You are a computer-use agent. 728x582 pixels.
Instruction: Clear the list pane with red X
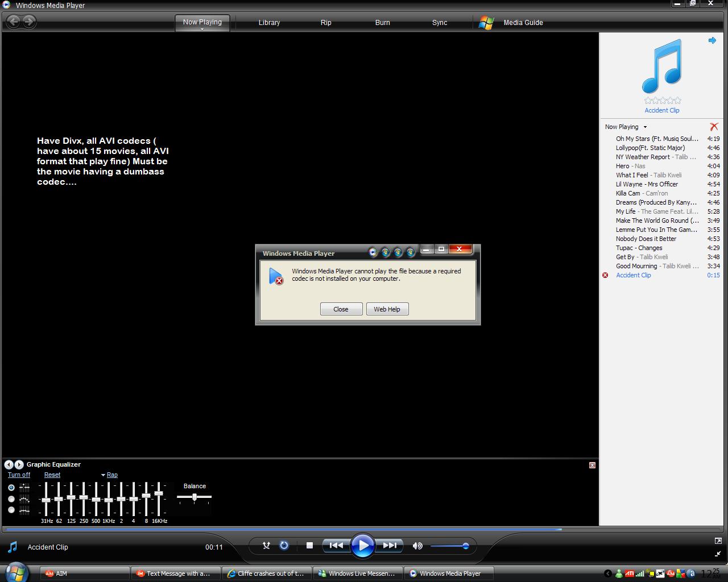pos(714,127)
